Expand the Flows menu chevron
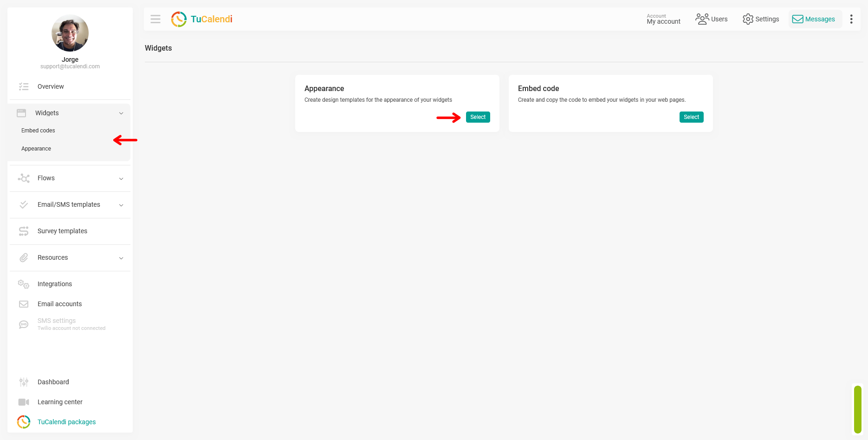 [x=121, y=178]
